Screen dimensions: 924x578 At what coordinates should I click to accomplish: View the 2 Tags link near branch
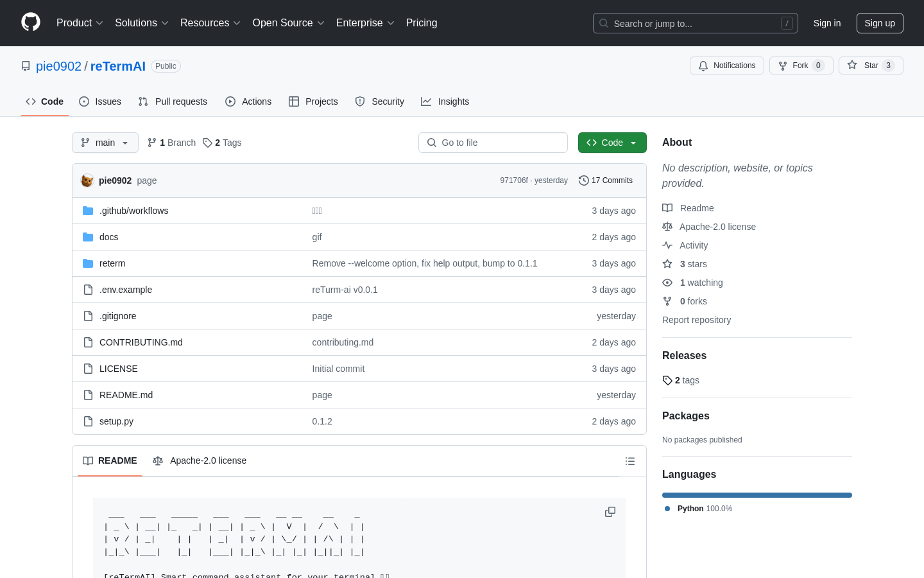222,143
